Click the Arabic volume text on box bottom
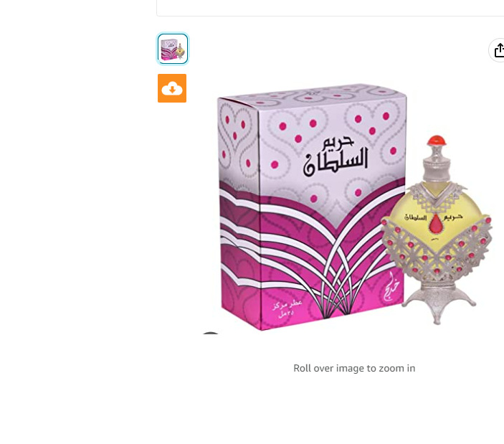The height and width of the screenshot is (444, 504). pos(287,309)
